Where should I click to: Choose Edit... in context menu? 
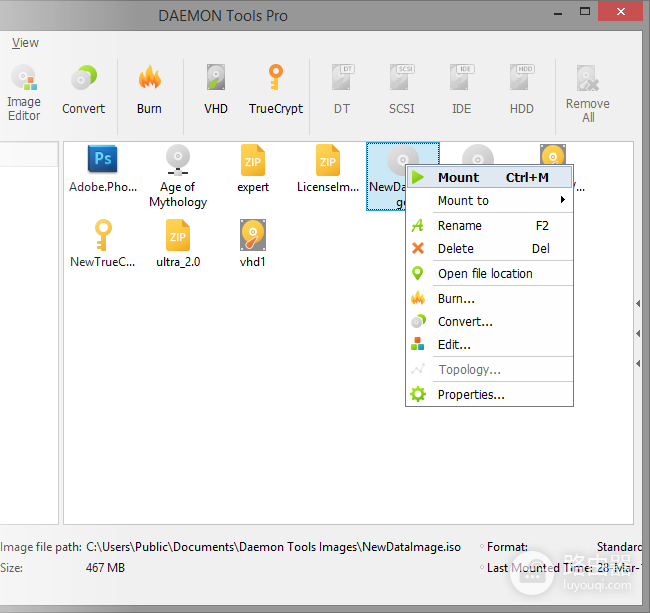point(490,344)
